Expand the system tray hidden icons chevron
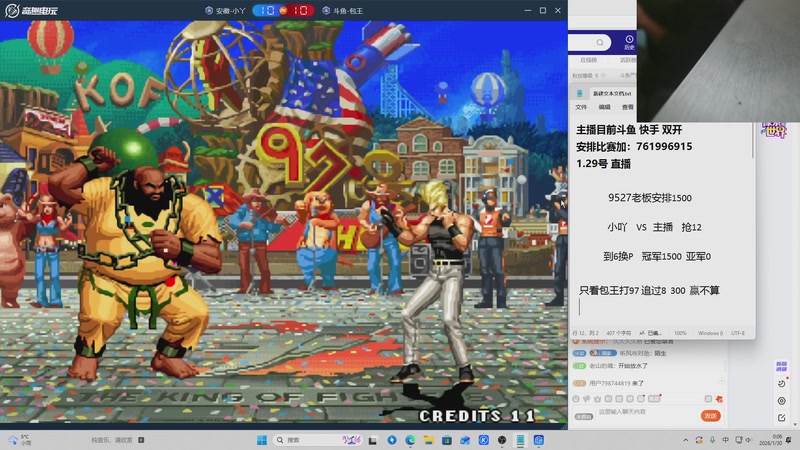 point(686,440)
